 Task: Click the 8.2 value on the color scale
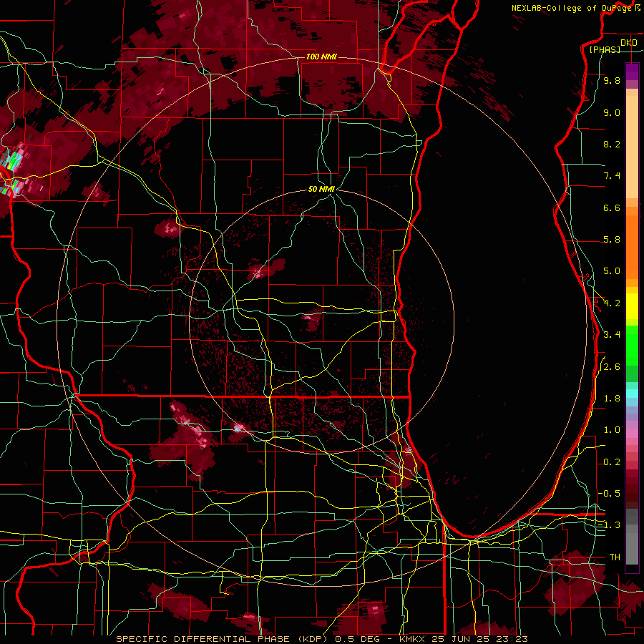(x=612, y=144)
